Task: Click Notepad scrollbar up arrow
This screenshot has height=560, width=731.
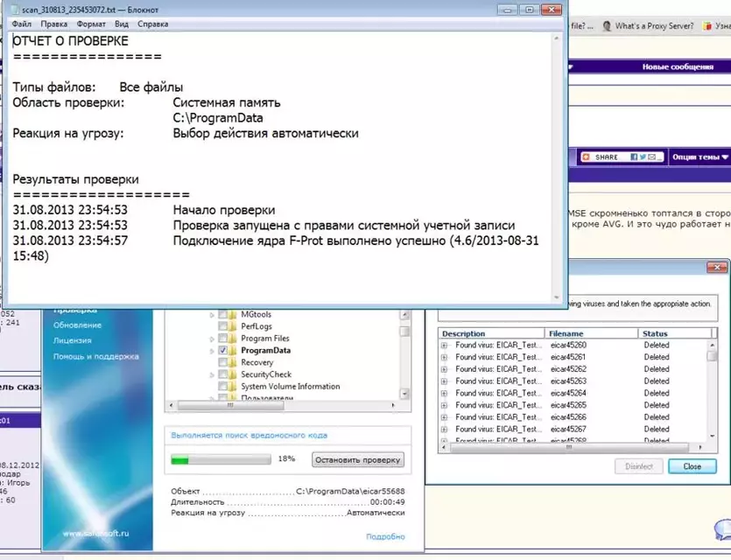Action: pos(556,38)
